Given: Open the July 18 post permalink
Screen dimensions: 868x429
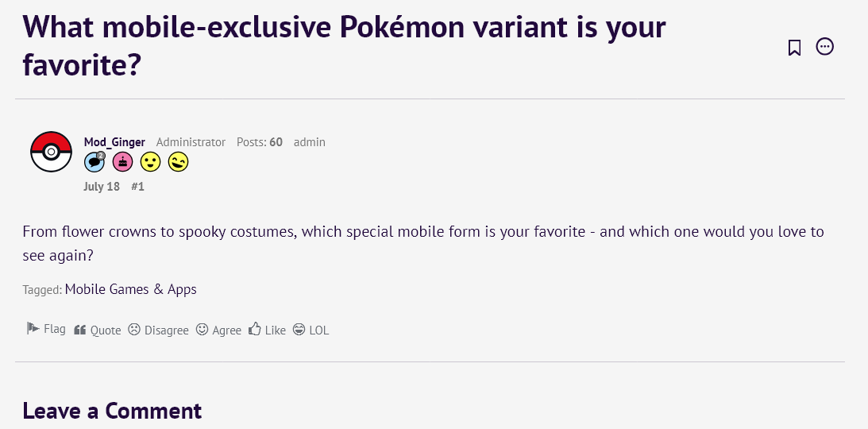Looking at the screenshot, I should pos(102,187).
